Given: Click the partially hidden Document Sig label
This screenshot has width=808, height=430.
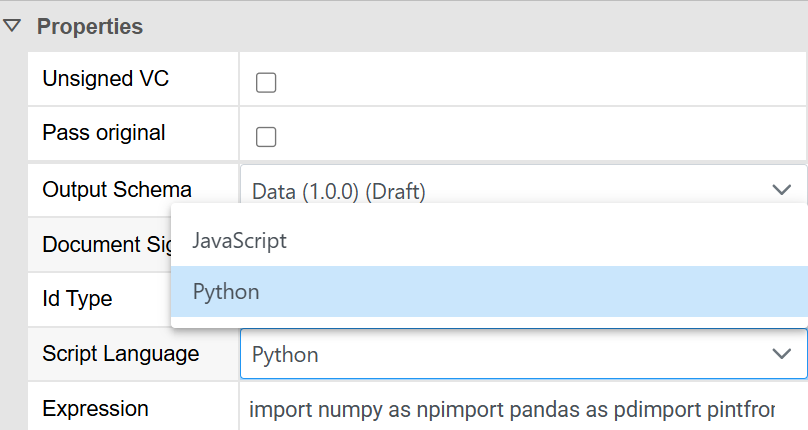Looking at the screenshot, I should pyautogui.click(x=103, y=245).
